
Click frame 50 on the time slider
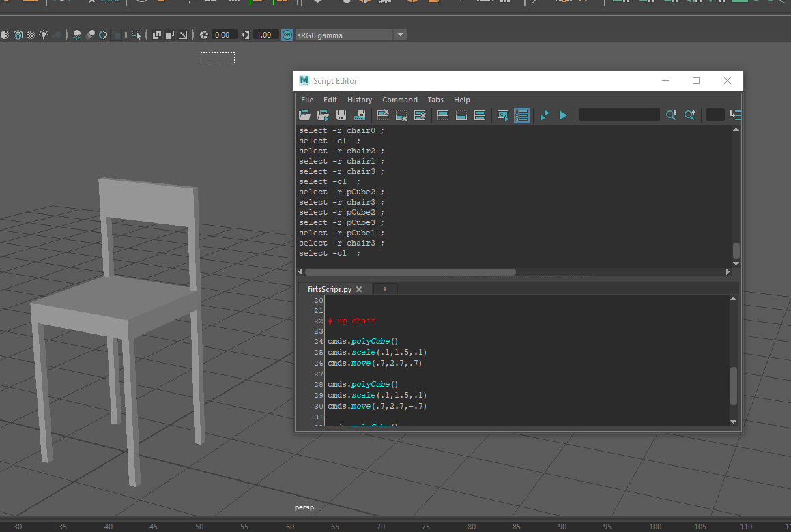coord(199,527)
